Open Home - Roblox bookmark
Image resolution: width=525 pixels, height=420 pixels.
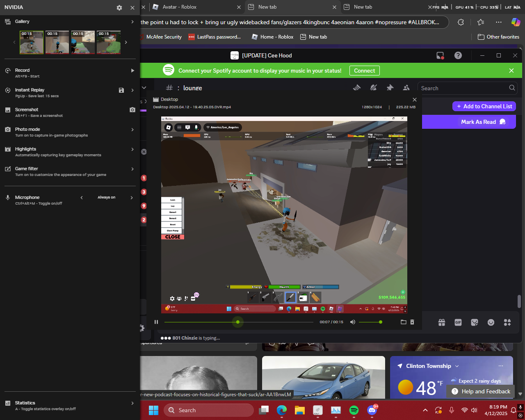(273, 37)
